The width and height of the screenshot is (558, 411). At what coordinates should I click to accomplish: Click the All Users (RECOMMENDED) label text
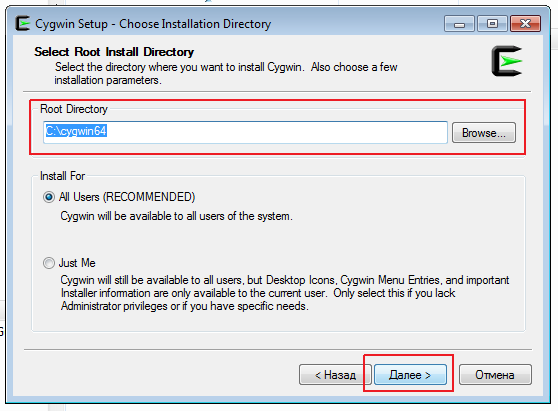pos(127,197)
